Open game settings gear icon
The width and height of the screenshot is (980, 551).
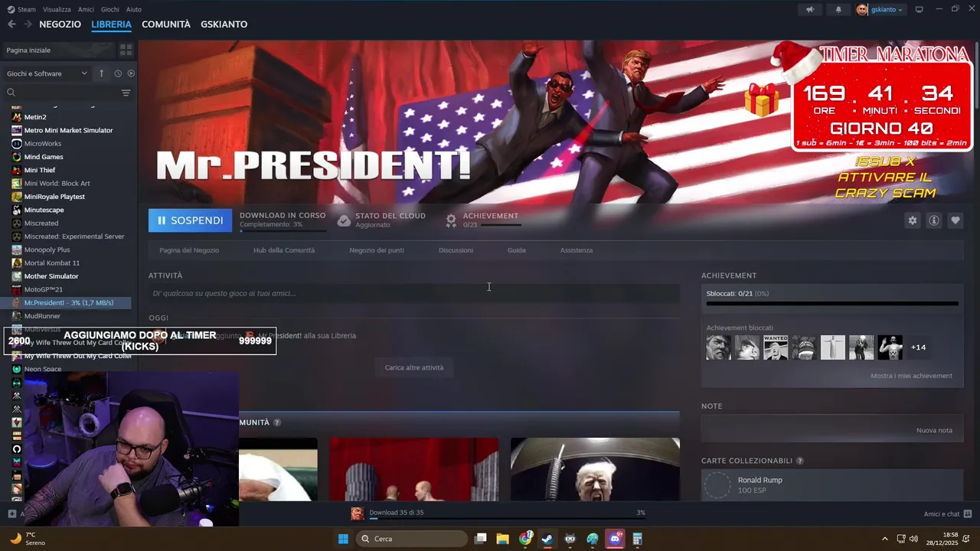(913, 220)
